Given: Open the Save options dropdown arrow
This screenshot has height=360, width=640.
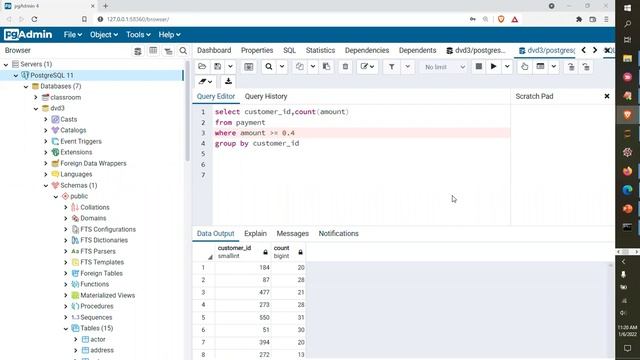Looking at the screenshot, I should click(230, 67).
